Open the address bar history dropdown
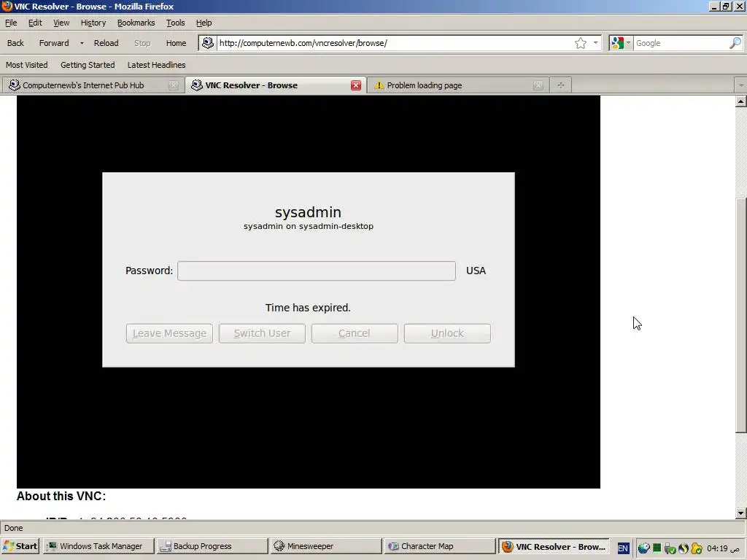Image resolution: width=747 pixels, height=560 pixels. coord(595,43)
